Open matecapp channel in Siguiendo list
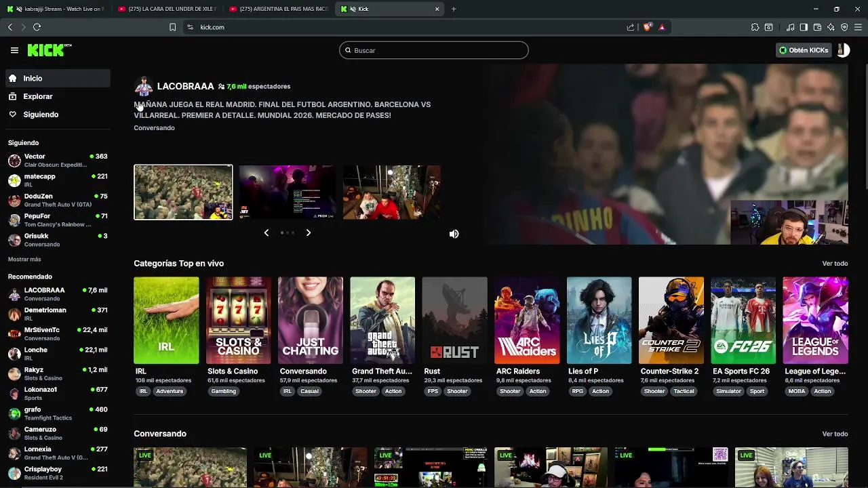The height and width of the screenshot is (488, 868). (58, 180)
